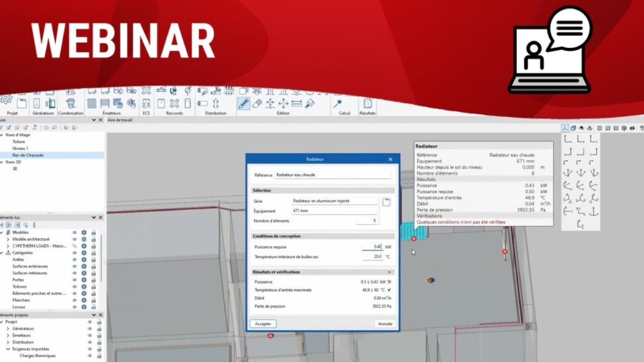This screenshot has height=362, width=644.
Task: Select the pencil edit tool in Édition
Action: tap(243, 104)
